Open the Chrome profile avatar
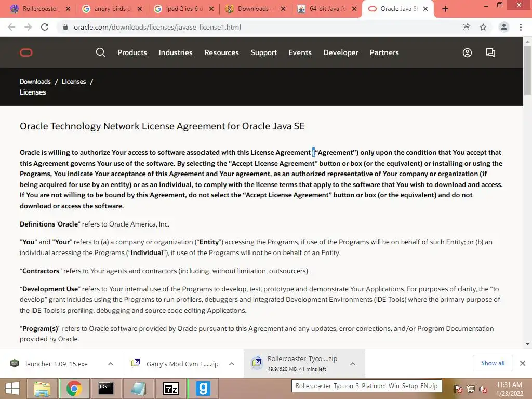This screenshot has width=532, height=399. tap(504, 27)
